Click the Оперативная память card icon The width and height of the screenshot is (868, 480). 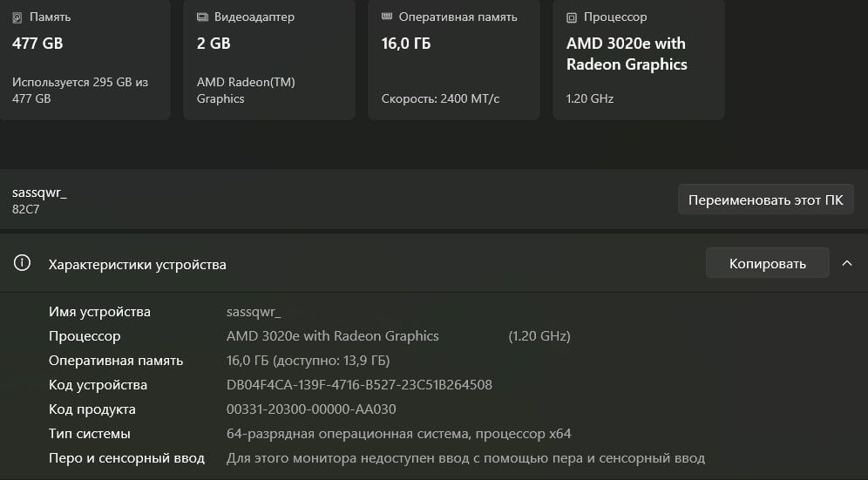click(387, 17)
